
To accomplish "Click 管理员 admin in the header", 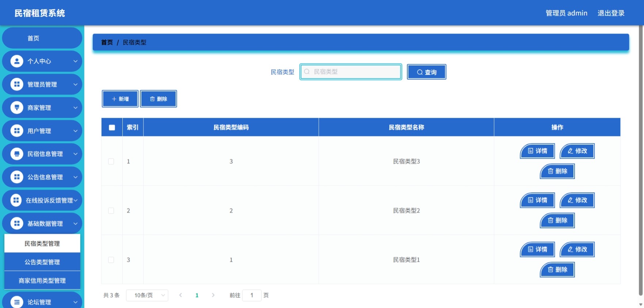I will 566,13.
